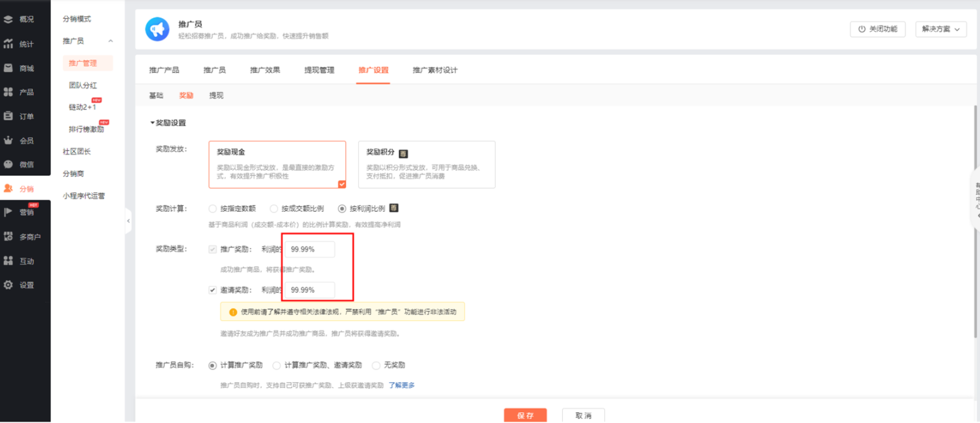The height and width of the screenshot is (423, 980).
Task: Open 社区团长 in the submenu
Action: pyautogui.click(x=76, y=152)
